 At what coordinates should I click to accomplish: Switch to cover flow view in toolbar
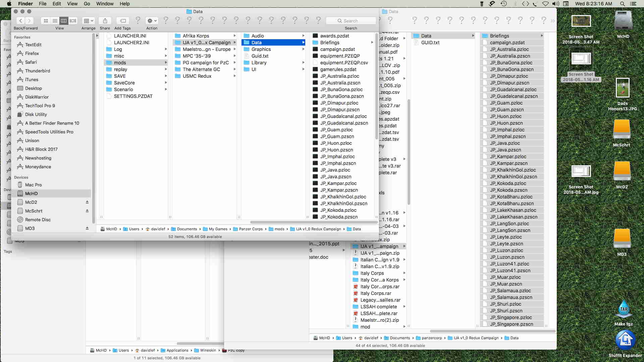[73, 21]
